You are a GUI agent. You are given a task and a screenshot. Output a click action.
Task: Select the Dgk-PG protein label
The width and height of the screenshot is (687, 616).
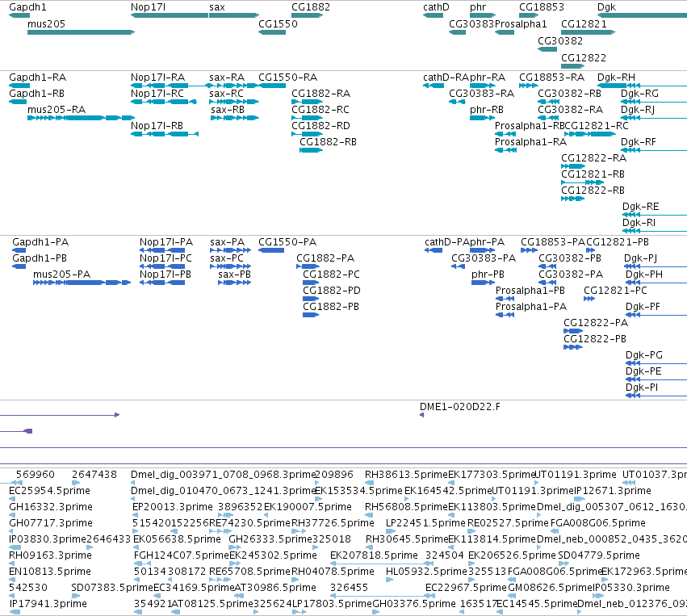643,355
